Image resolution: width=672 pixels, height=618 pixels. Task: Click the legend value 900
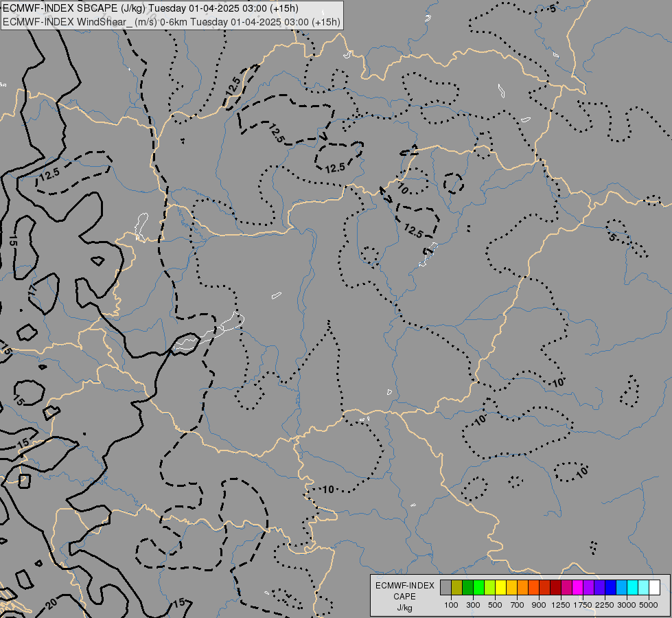[x=539, y=605]
